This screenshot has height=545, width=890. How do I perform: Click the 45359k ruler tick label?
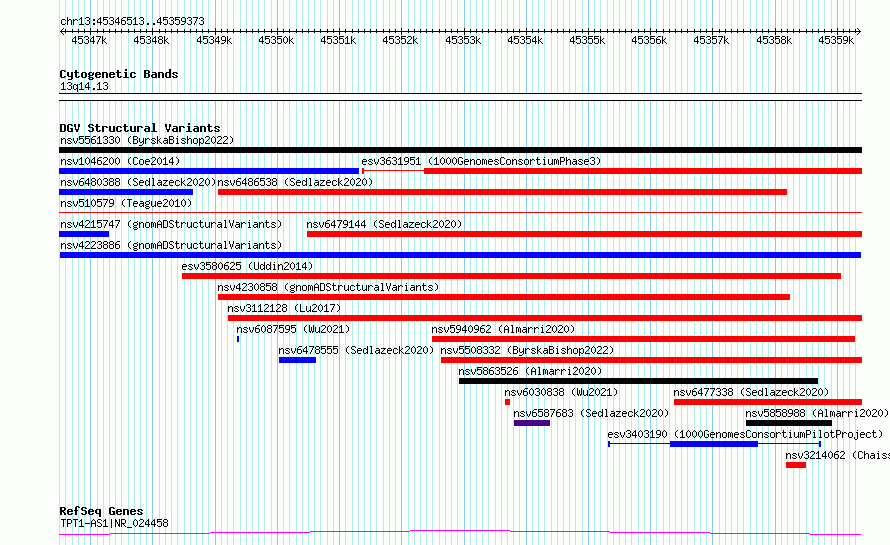tap(836, 40)
